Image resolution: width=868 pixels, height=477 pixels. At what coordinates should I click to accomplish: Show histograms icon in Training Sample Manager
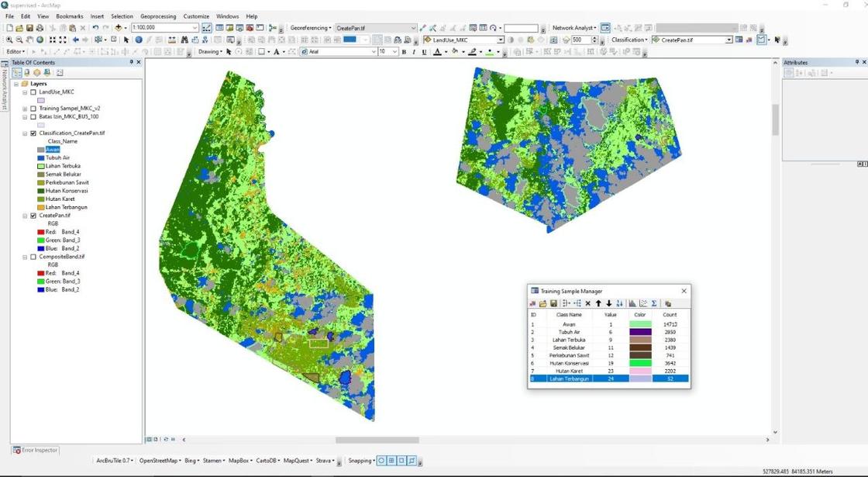click(632, 303)
